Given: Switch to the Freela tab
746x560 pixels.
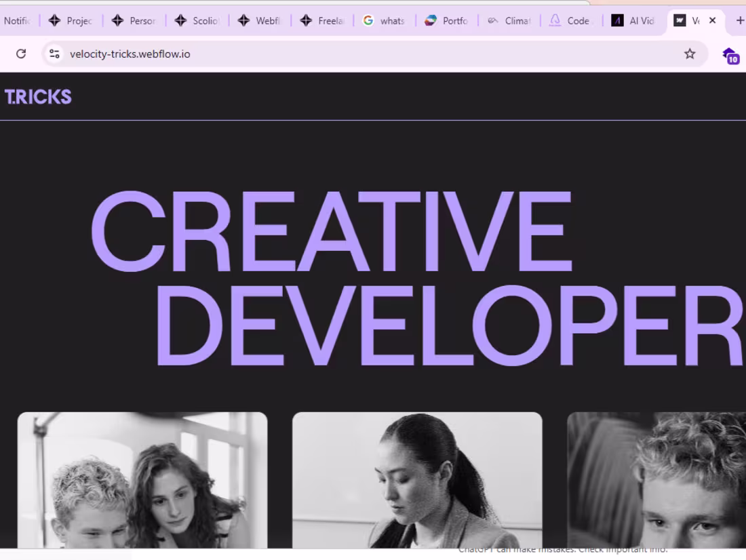Looking at the screenshot, I should tap(322, 21).
